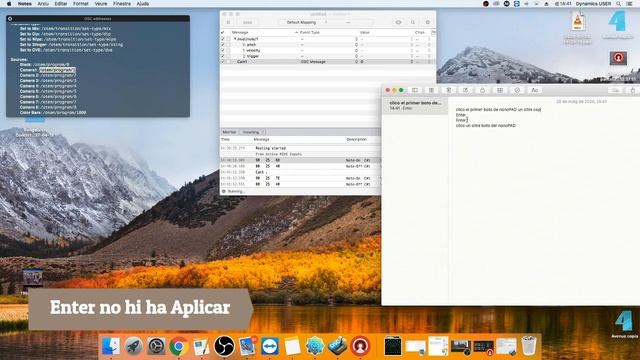Click the Dynamics USER account in menu bar

[593, 4]
